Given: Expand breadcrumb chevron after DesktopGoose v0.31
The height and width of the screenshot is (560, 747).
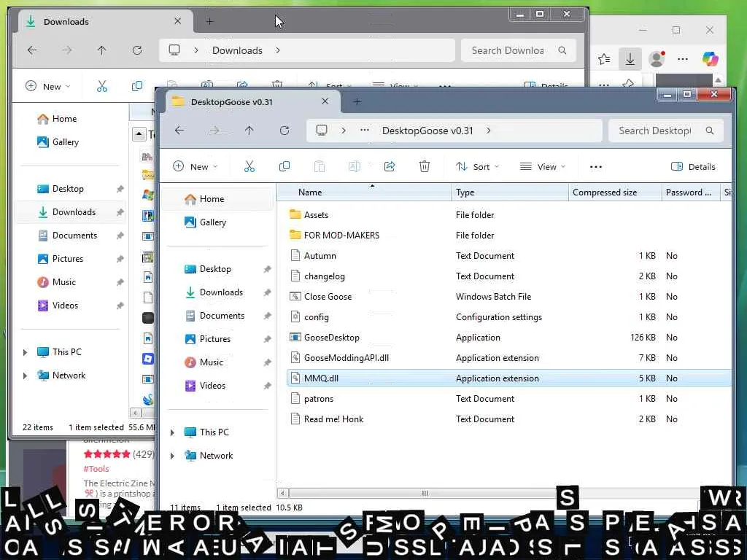Looking at the screenshot, I should click(x=488, y=130).
